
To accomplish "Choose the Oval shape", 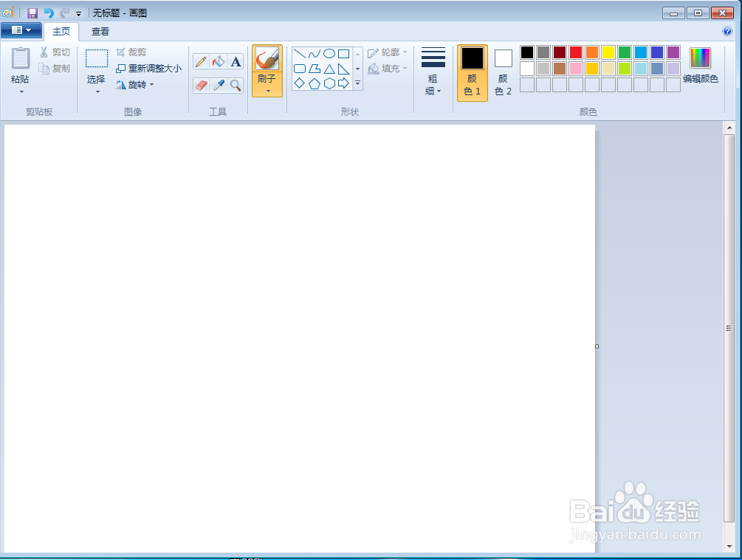I will 329,53.
